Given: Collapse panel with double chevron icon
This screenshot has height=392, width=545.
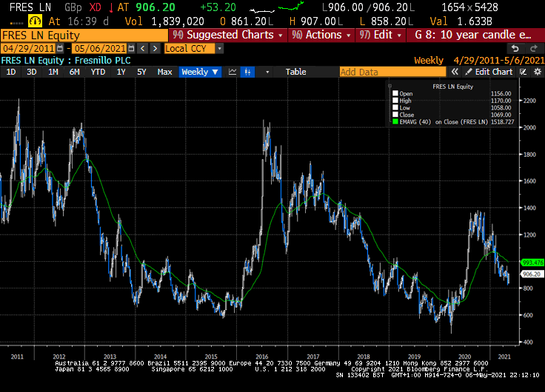Looking at the screenshot, I should tap(455, 72).
